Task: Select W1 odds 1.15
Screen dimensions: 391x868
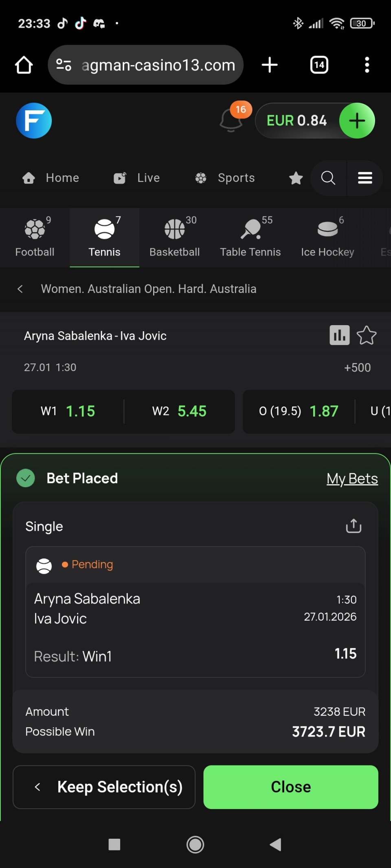Action: (x=68, y=411)
